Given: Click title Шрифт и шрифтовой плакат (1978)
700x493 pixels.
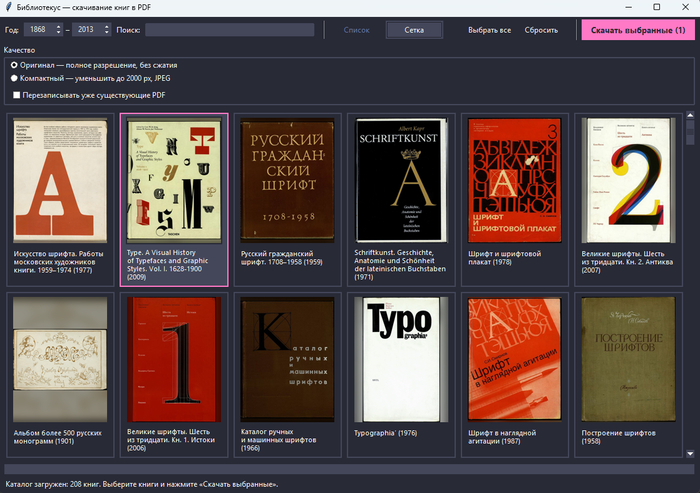Looking at the screenshot, I should pos(504,258).
